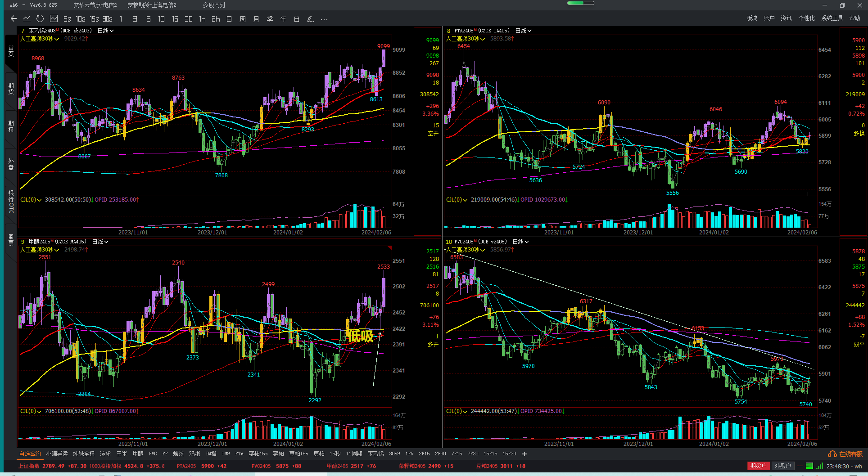Open the 系统工具 menu
The height and width of the screenshot is (476, 868).
832,18
